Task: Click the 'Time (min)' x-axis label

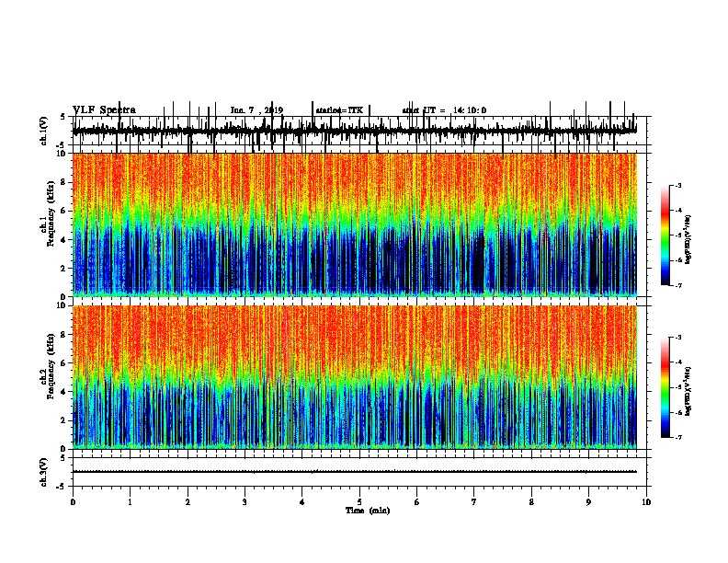Action: tap(368, 511)
